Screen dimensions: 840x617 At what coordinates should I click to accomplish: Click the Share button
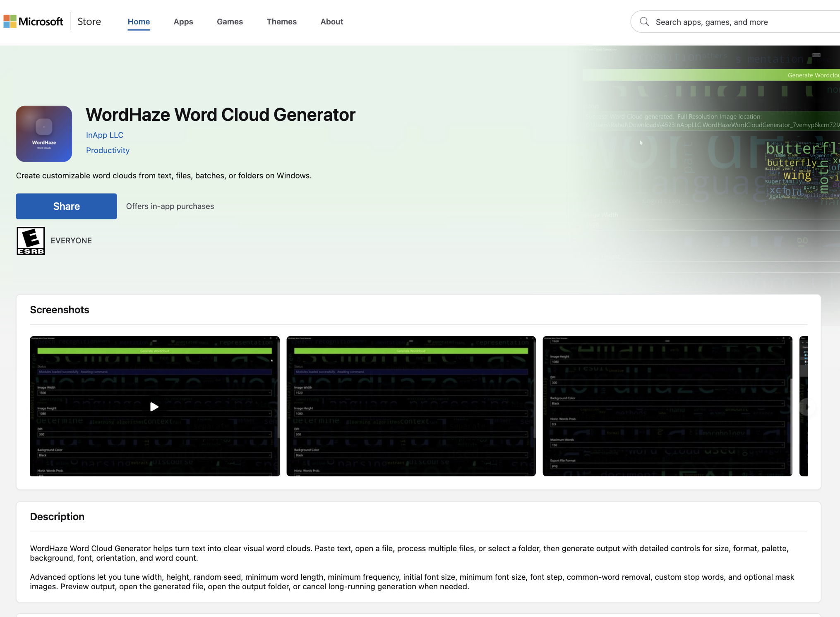coord(66,206)
